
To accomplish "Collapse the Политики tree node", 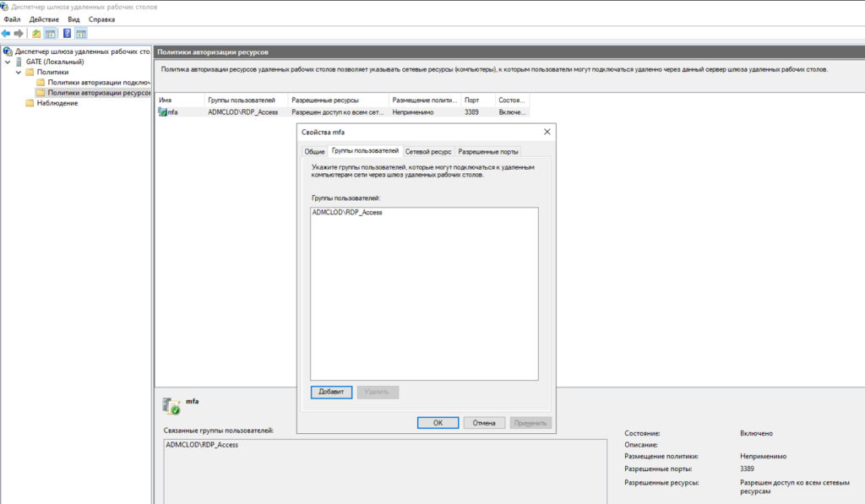I will tap(18, 72).
